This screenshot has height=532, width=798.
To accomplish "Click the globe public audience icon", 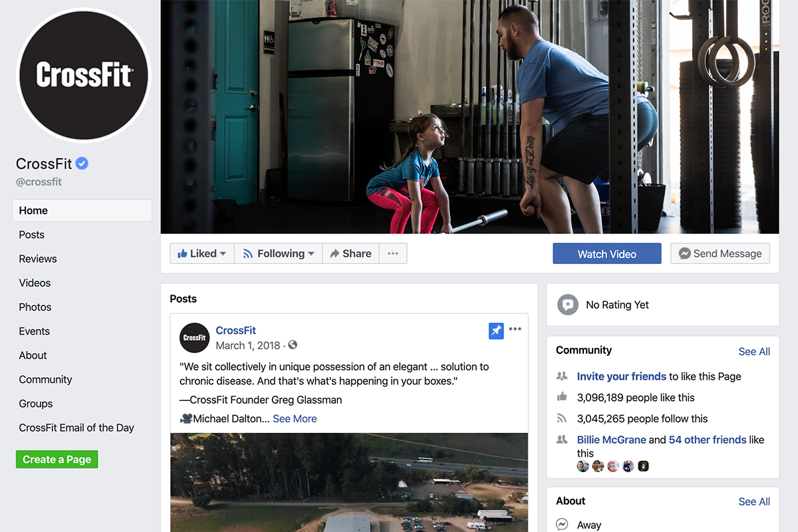I will 293,345.
